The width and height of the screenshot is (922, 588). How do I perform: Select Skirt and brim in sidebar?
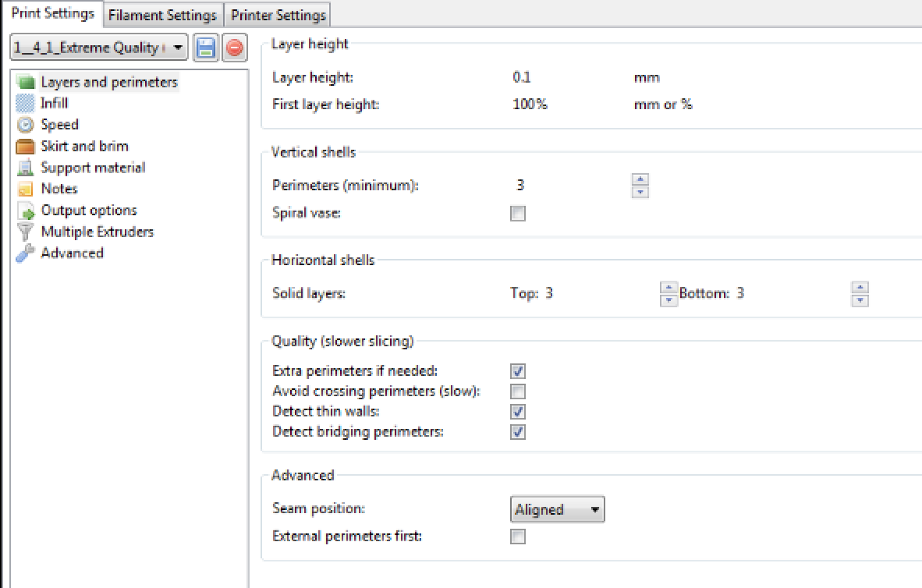pos(84,146)
